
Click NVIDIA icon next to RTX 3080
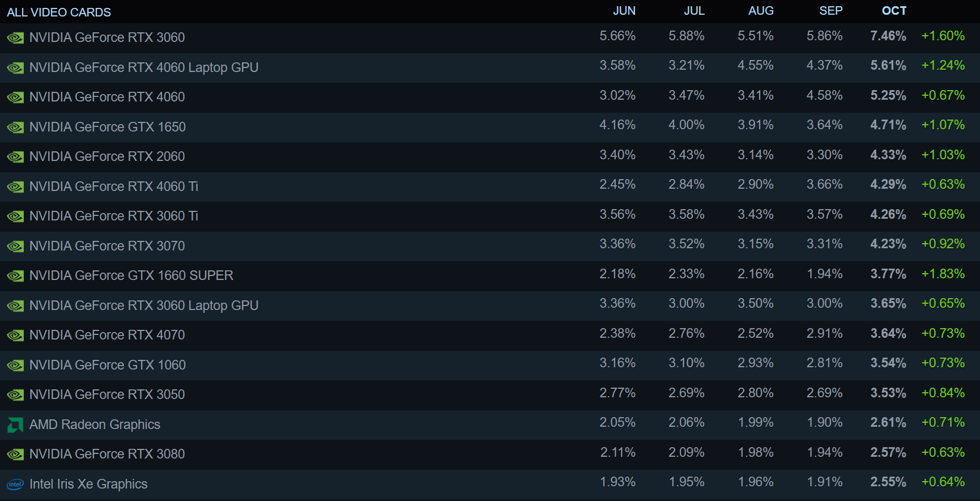tap(15, 455)
